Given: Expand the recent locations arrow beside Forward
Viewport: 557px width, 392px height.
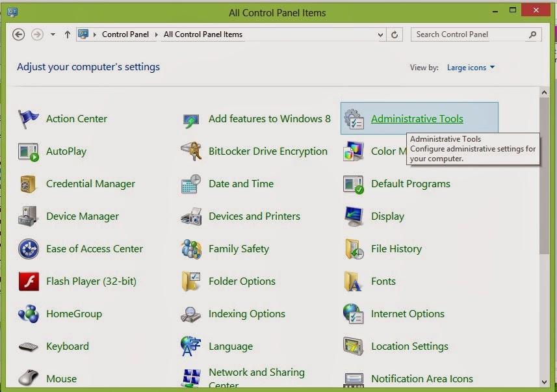Looking at the screenshot, I should point(53,34).
